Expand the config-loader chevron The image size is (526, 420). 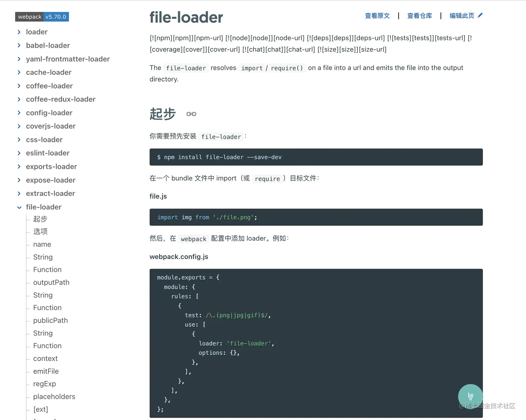click(19, 113)
